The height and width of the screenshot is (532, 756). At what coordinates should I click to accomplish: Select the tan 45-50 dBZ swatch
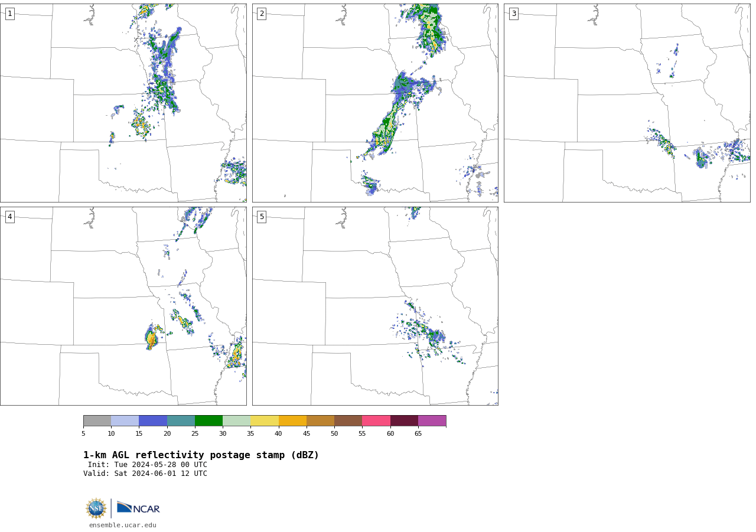point(320,420)
